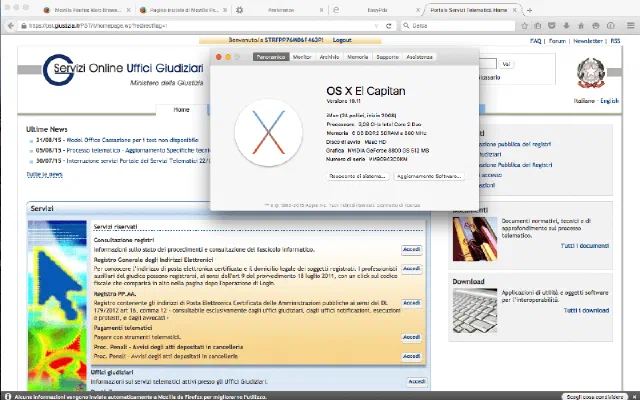
Task: Click the Italian Republic emblem
Action: [591, 73]
